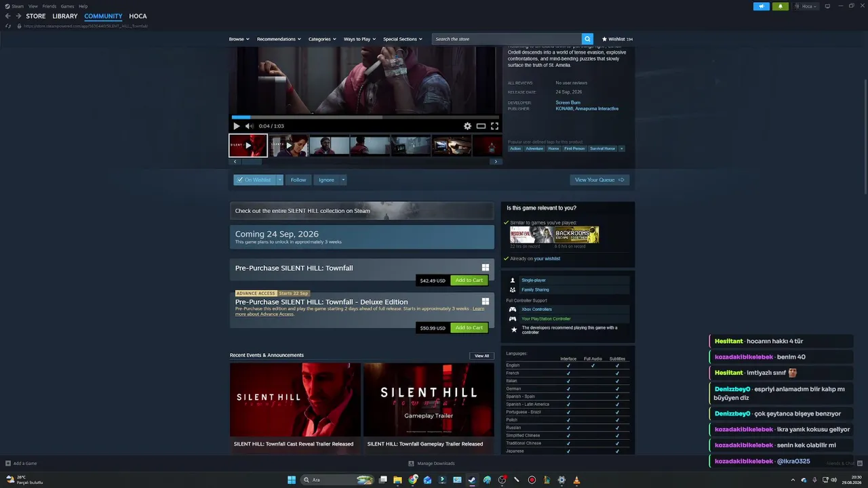Go to the STORE tab
The image size is (868, 488).
[36, 16]
